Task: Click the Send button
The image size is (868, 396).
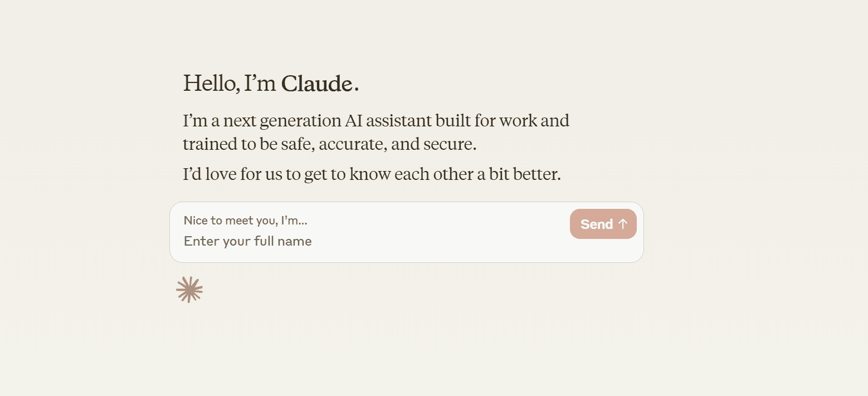Action: point(603,224)
